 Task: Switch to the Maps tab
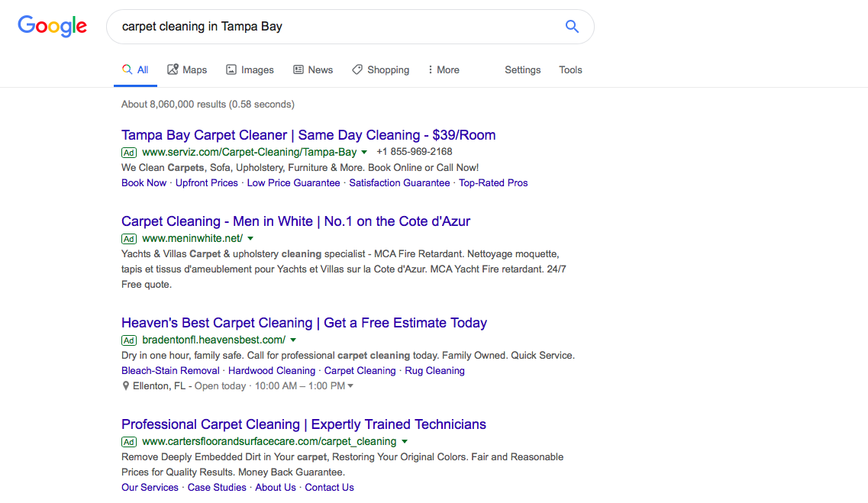click(187, 69)
